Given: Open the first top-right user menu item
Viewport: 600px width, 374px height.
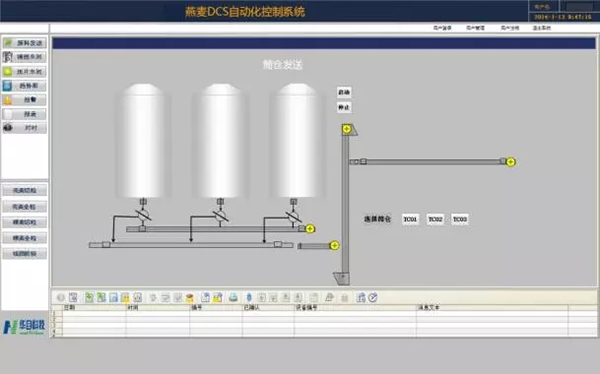Looking at the screenshot, I should [442, 28].
